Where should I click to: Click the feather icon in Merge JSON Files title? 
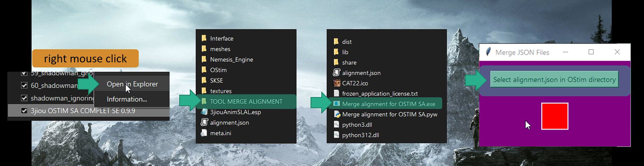click(488, 52)
